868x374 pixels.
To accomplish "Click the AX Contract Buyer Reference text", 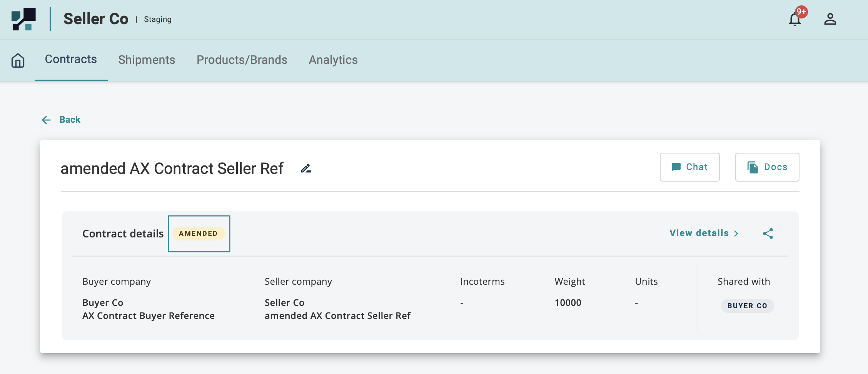I will pyautogui.click(x=149, y=316).
